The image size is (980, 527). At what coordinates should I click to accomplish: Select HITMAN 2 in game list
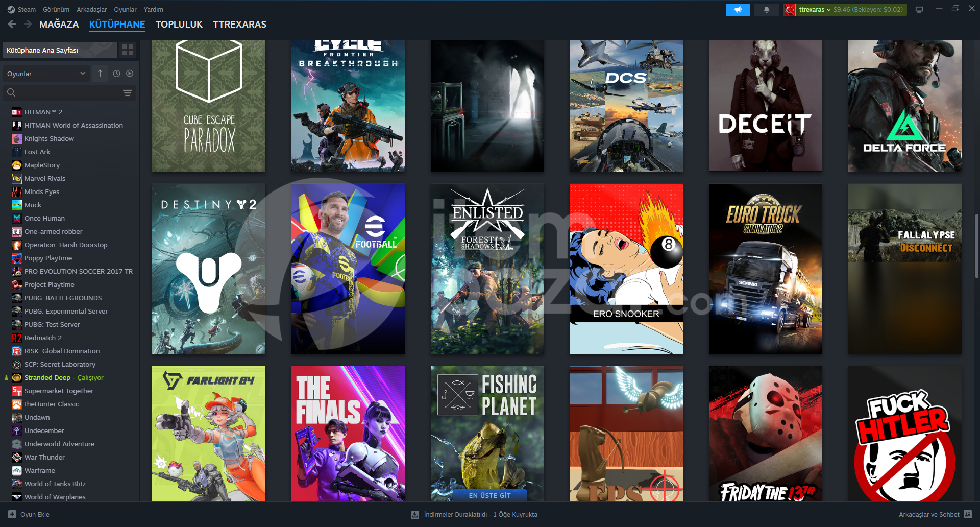click(44, 112)
